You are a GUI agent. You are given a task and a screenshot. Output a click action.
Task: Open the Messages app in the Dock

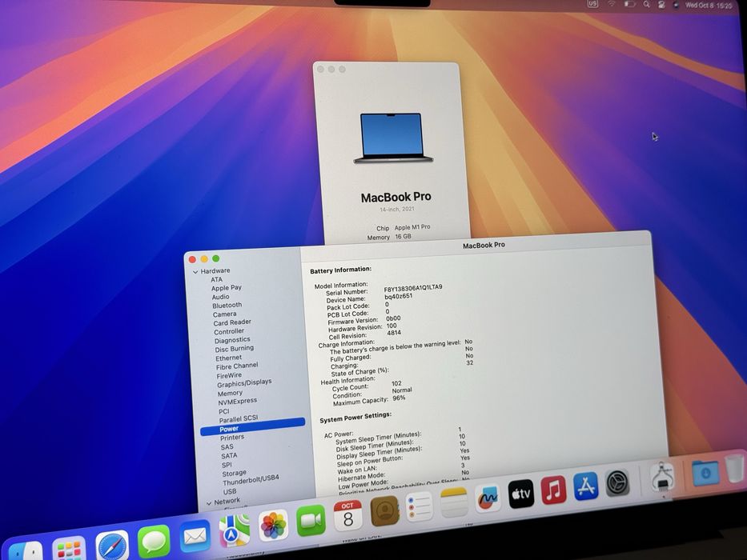(x=154, y=542)
